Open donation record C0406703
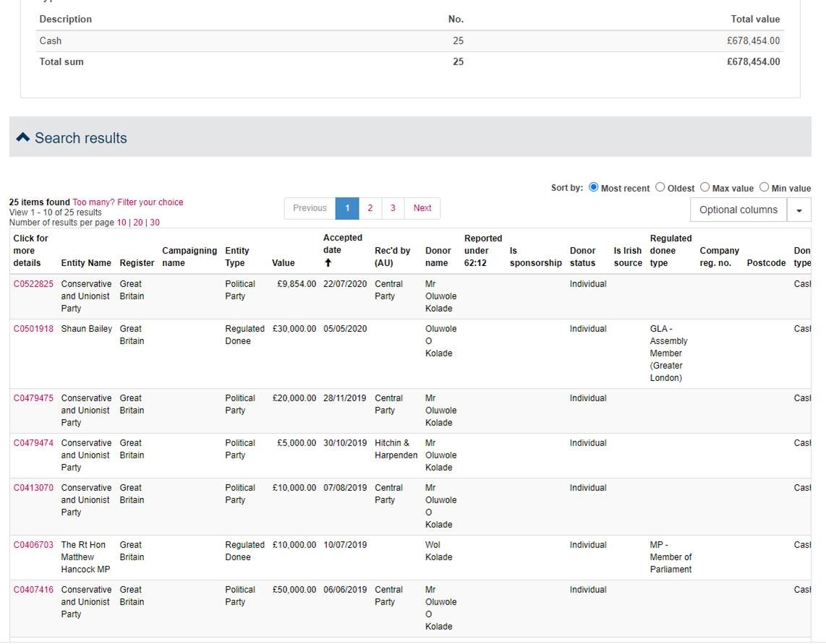 (33, 544)
